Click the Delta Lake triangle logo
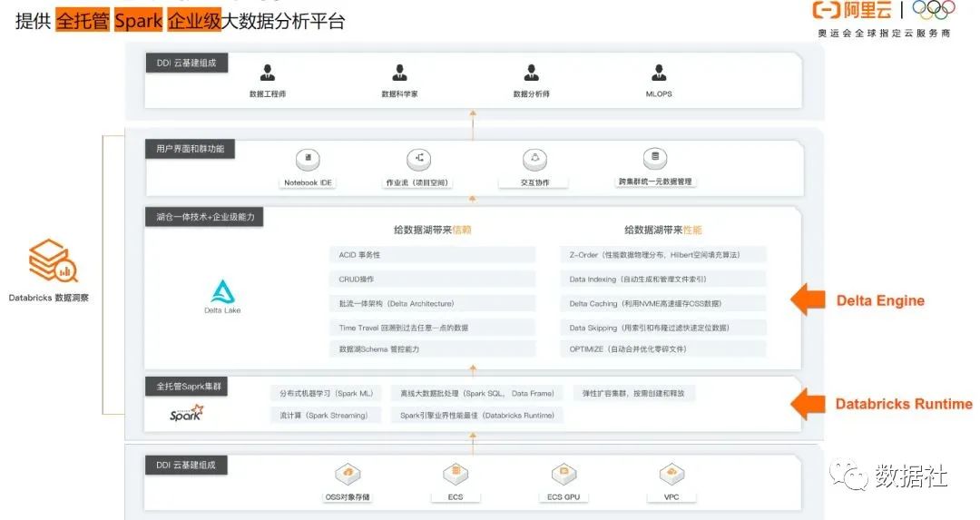This screenshot has height=520, width=980. click(x=222, y=292)
